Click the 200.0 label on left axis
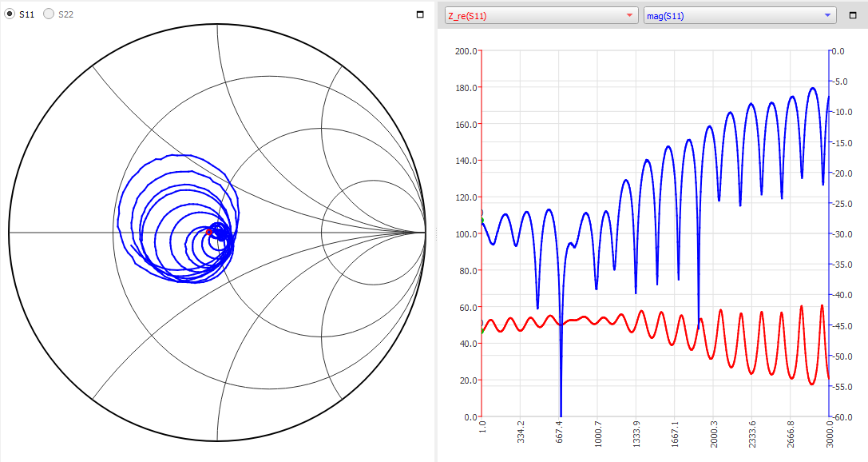The image size is (868, 462). click(x=466, y=51)
